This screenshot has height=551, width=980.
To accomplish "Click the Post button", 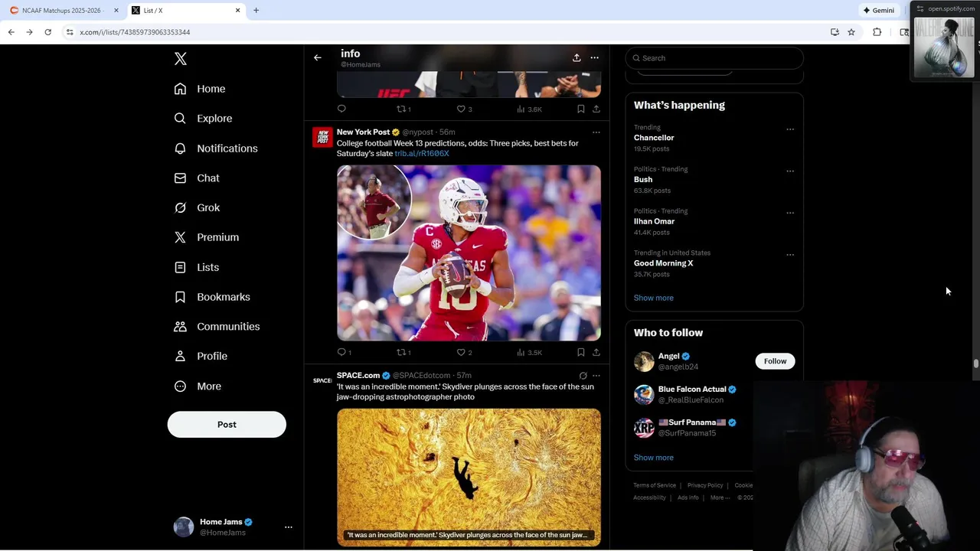I will pos(227,425).
